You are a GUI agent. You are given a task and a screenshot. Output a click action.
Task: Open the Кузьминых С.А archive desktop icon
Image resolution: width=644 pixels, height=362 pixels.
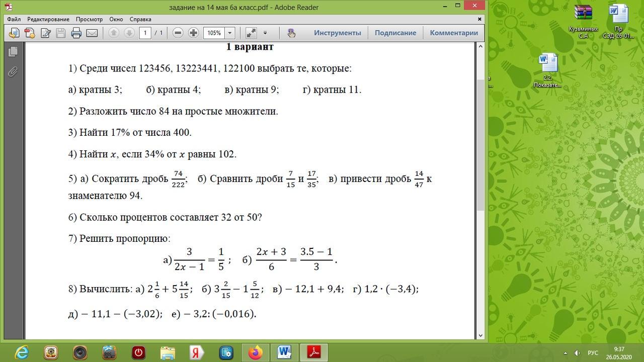click(583, 21)
